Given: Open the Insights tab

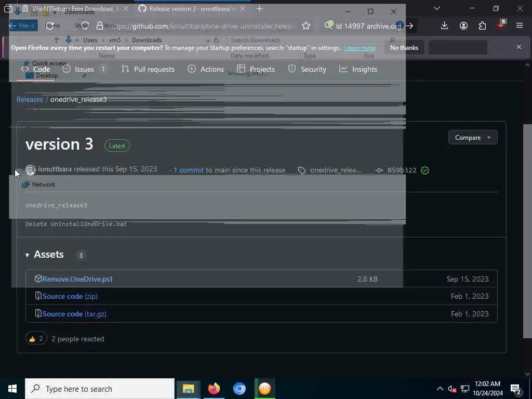Looking at the screenshot, I should pyautogui.click(x=358, y=69).
